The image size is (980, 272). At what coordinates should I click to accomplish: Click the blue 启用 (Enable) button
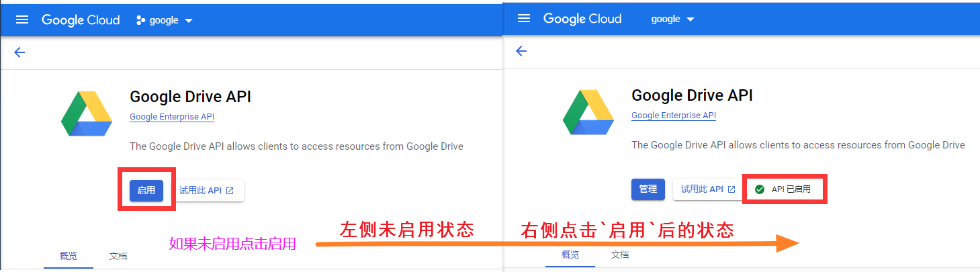(146, 191)
